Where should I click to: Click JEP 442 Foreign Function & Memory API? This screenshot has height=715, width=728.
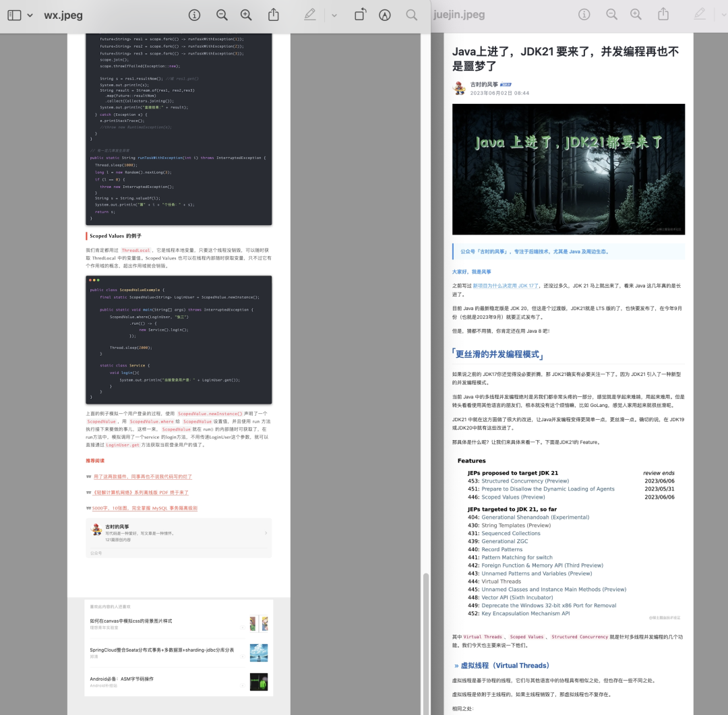542,565
